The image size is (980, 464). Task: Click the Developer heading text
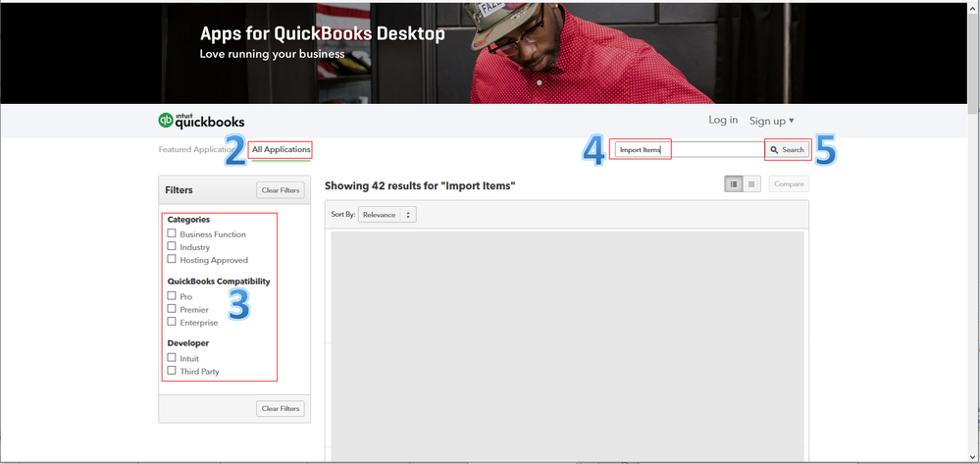(x=188, y=342)
